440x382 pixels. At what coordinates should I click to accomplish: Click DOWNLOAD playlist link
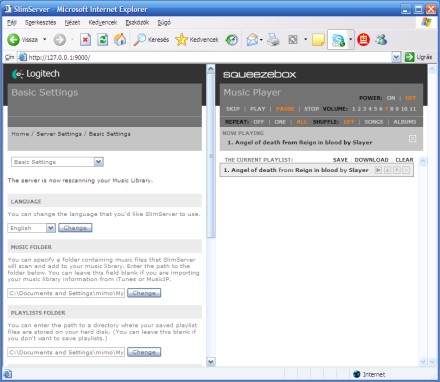(x=371, y=160)
